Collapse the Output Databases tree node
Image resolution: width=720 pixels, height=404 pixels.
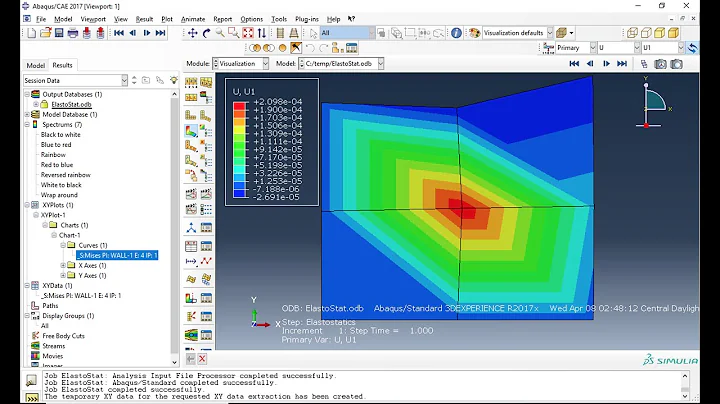27,94
